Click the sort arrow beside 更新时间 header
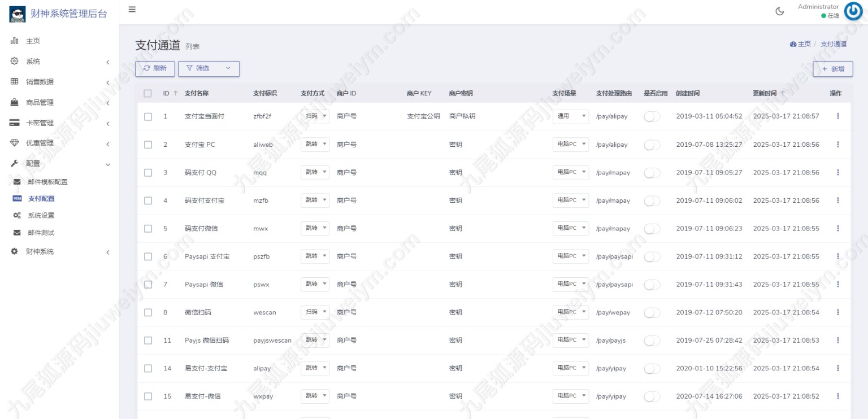The height and width of the screenshot is (419, 868). tap(783, 93)
